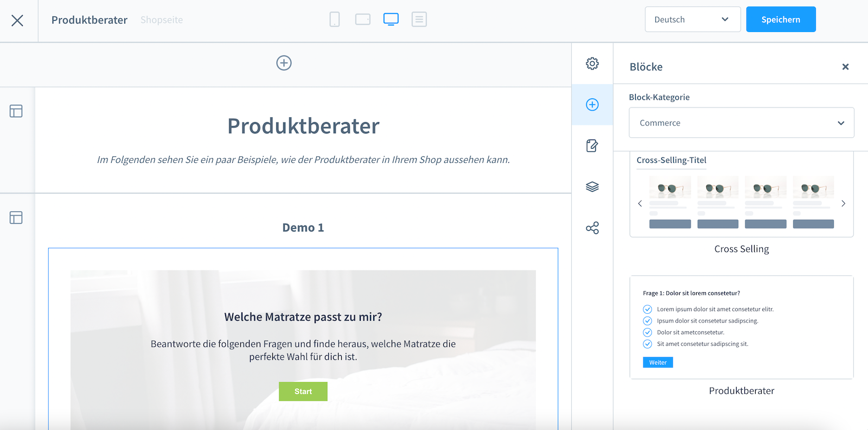The width and height of the screenshot is (868, 430).
Task: Click the Blöcke panel title
Action: (646, 67)
